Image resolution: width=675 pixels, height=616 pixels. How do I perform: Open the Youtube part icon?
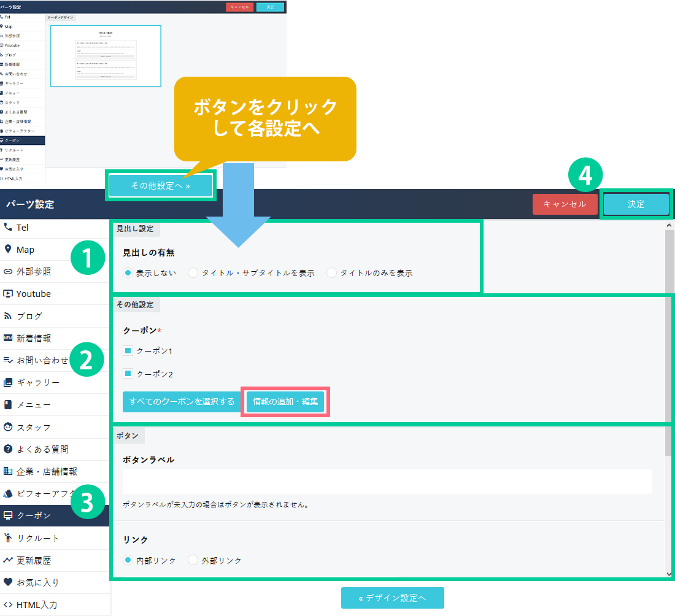point(8,293)
